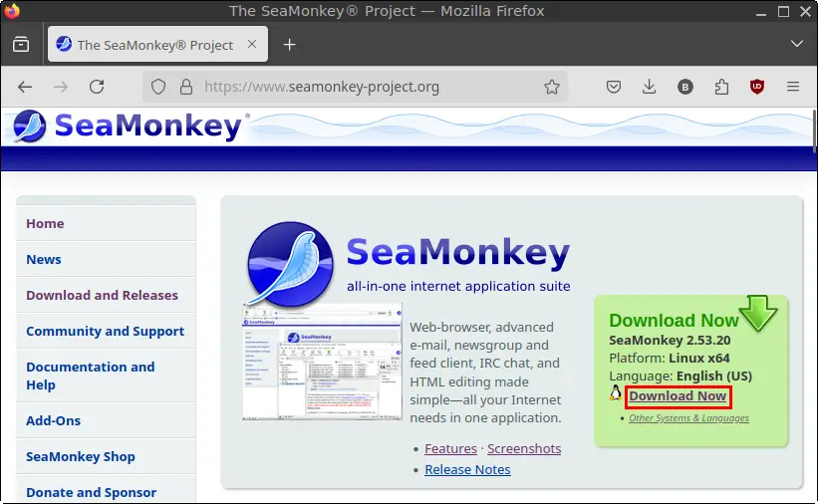818x504 pixels.
Task: Click the SeaMonkey 2.53.20 version text
Action: click(x=670, y=341)
